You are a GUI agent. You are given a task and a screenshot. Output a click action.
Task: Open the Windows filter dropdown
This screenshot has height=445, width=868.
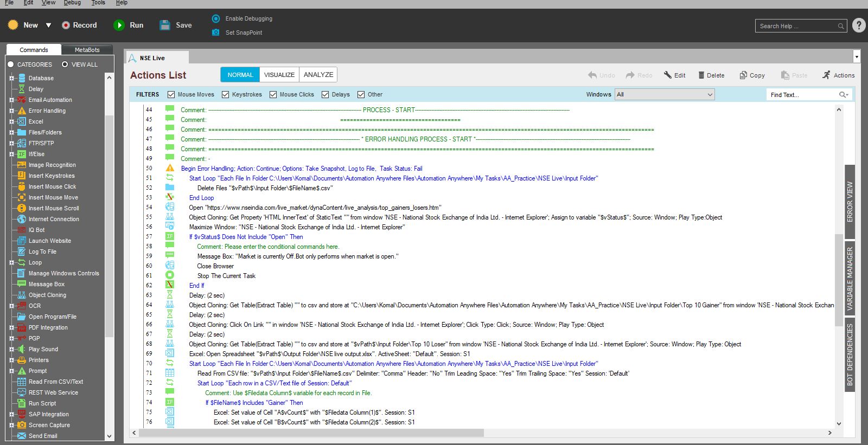pos(665,94)
